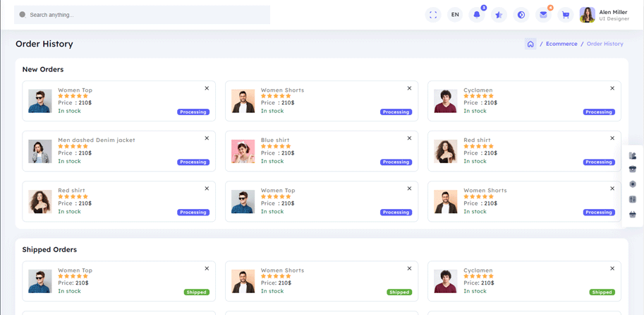Open the shopping cart icon
644x315 pixels.
565,15
